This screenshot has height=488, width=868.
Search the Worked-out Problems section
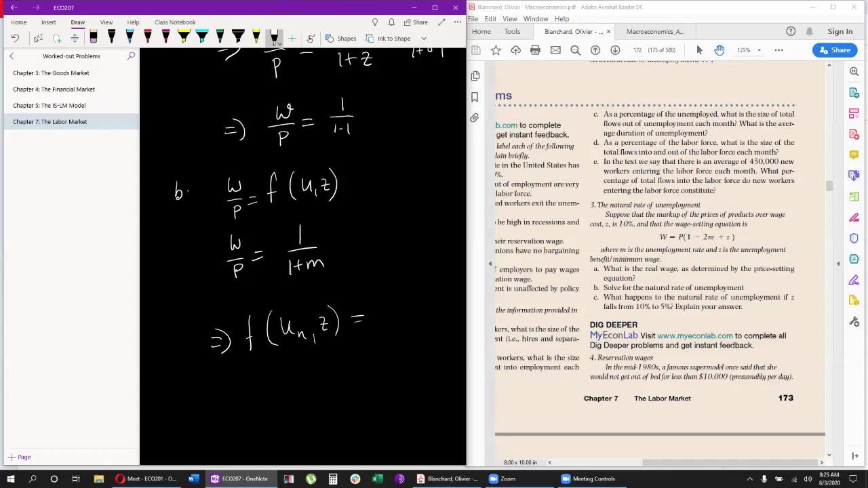click(131, 56)
